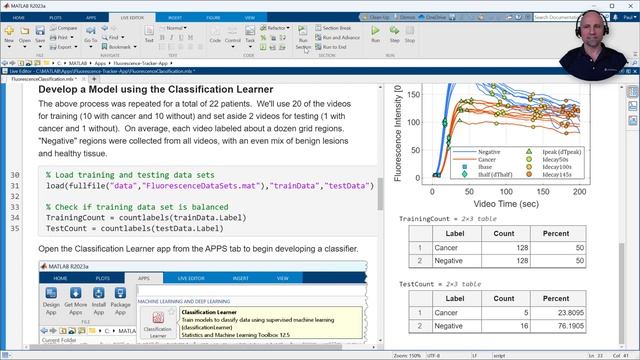The width and height of the screenshot is (640, 360).
Task: Switch to the PLOTS tab
Action: [55, 18]
